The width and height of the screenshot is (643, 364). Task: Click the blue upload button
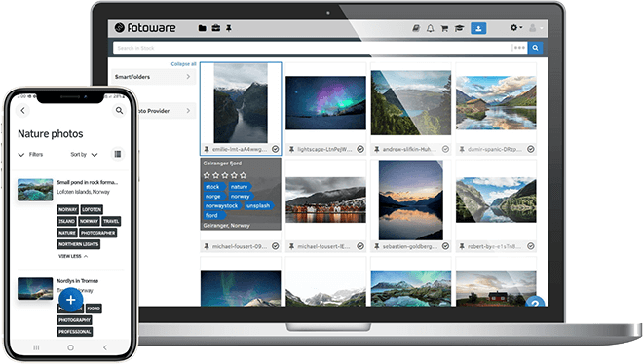[x=478, y=28]
